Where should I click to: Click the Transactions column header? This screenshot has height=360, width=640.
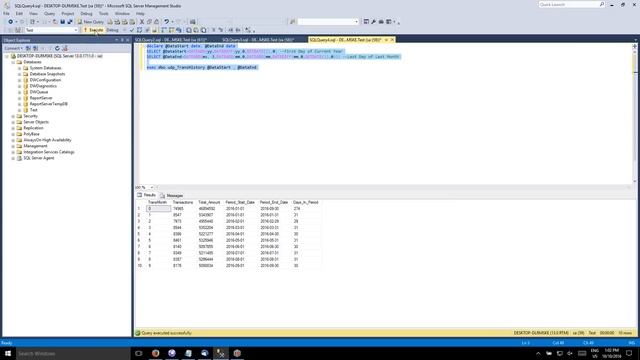click(x=183, y=202)
